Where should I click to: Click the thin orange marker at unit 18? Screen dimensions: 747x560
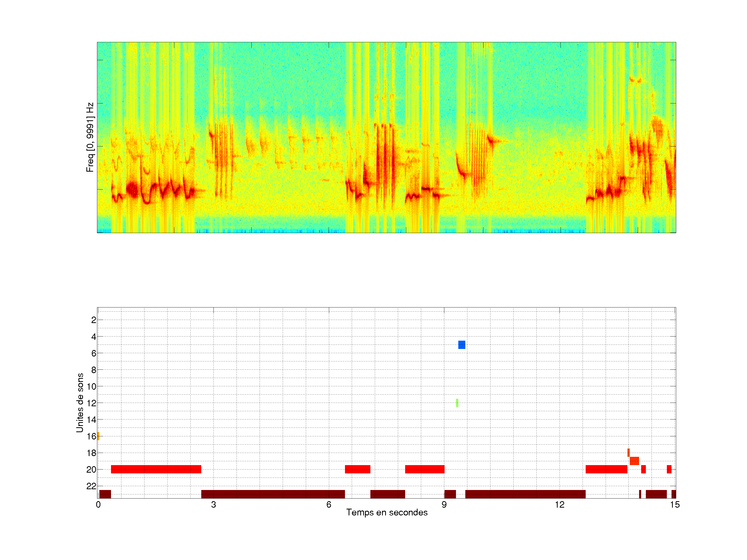pos(628,452)
